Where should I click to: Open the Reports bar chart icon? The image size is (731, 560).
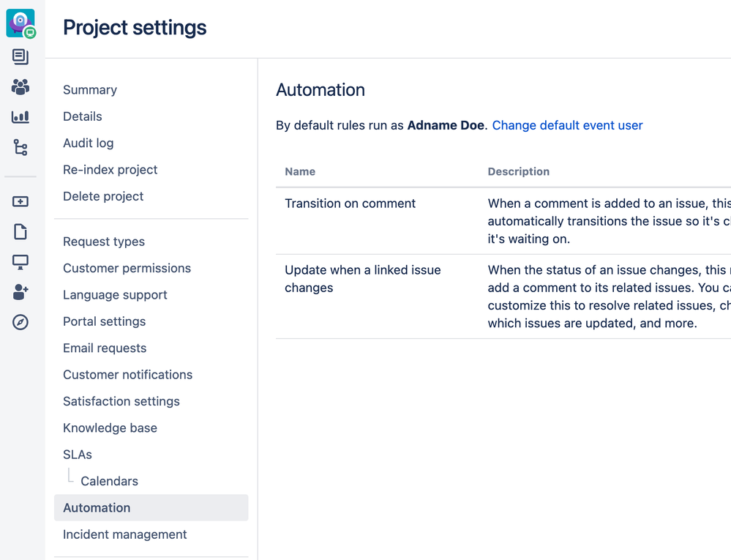(x=20, y=117)
